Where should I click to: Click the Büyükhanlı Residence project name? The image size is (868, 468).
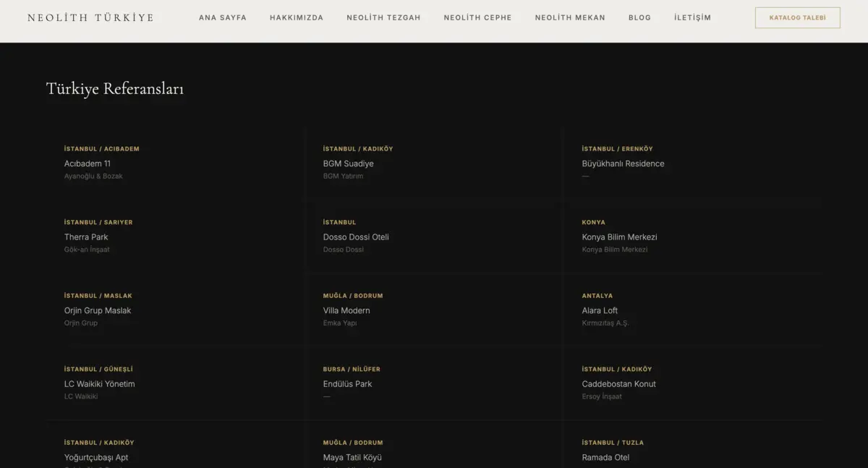[623, 163]
